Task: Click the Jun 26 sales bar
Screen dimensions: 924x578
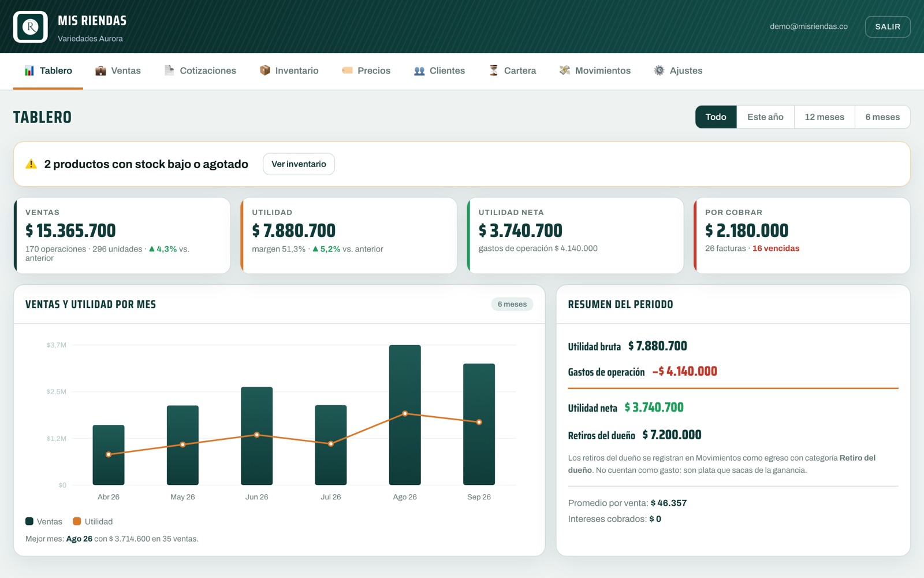Action: (257, 436)
